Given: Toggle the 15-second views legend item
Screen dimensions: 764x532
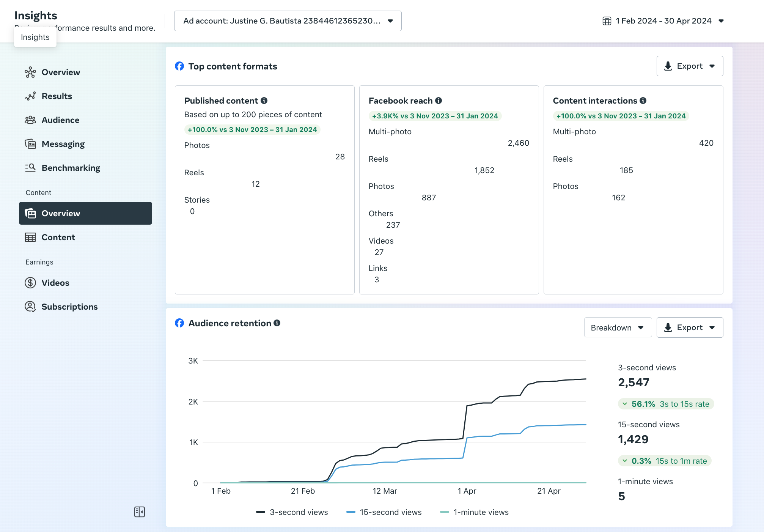Looking at the screenshot, I should coord(384,512).
